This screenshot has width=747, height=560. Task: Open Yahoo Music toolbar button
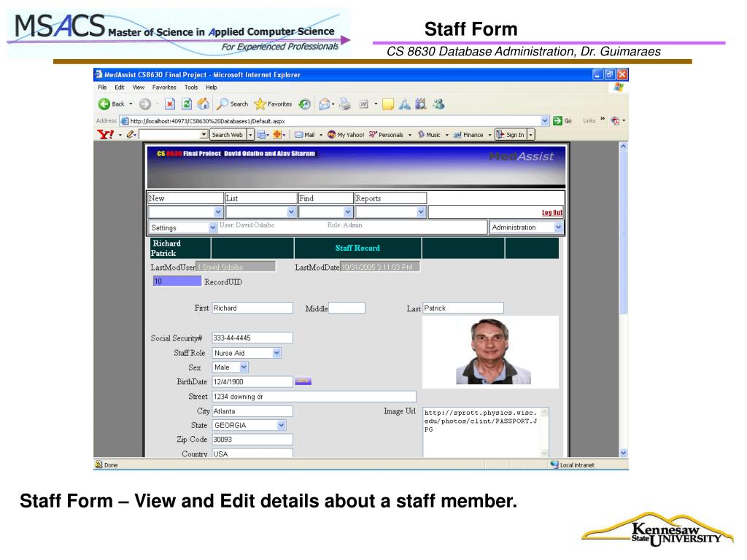tap(429, 135)
